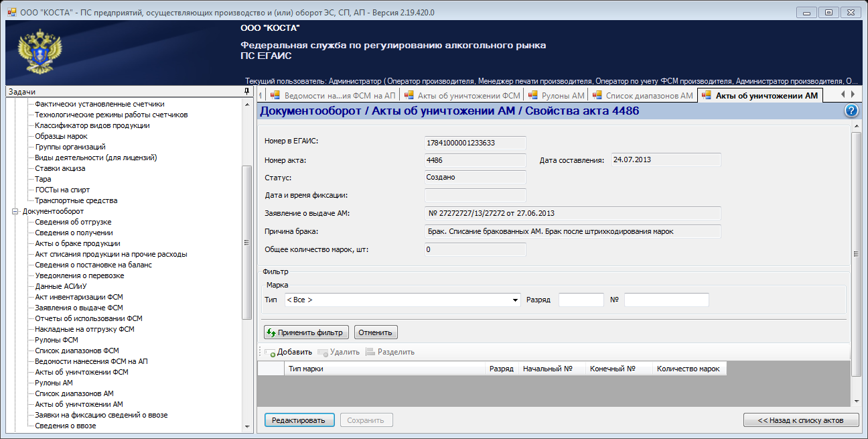Click the app icon in title bar
Image resolution: width=868 pixels, height=439 pixels.
pyautogui.click(x=11, y=12)
